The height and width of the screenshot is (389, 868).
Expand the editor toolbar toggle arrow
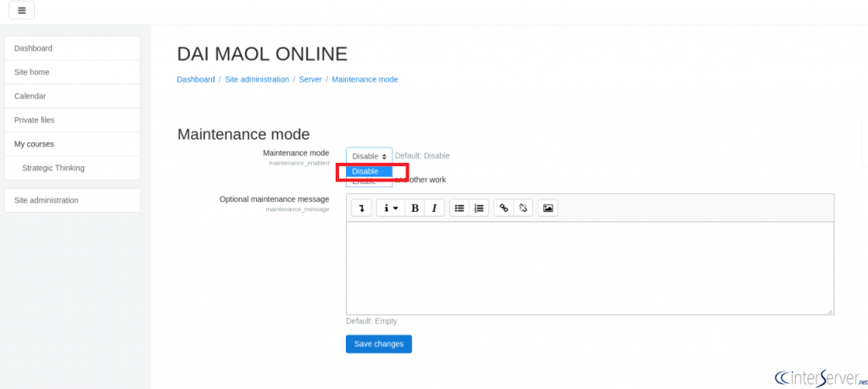point(361,208)
